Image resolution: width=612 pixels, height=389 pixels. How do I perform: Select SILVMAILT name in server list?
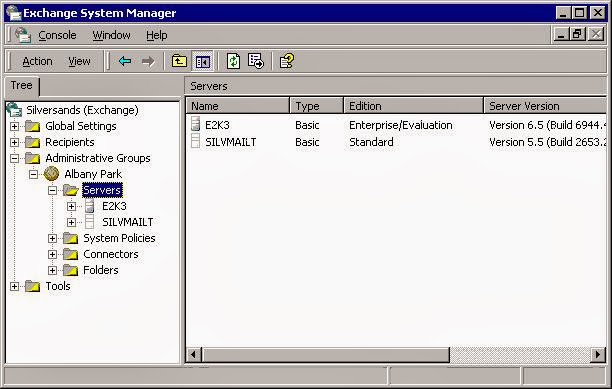coord(231,142)
